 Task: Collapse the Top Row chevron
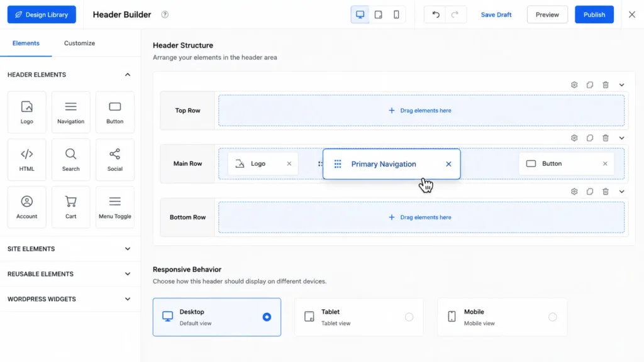coord(621,85)
